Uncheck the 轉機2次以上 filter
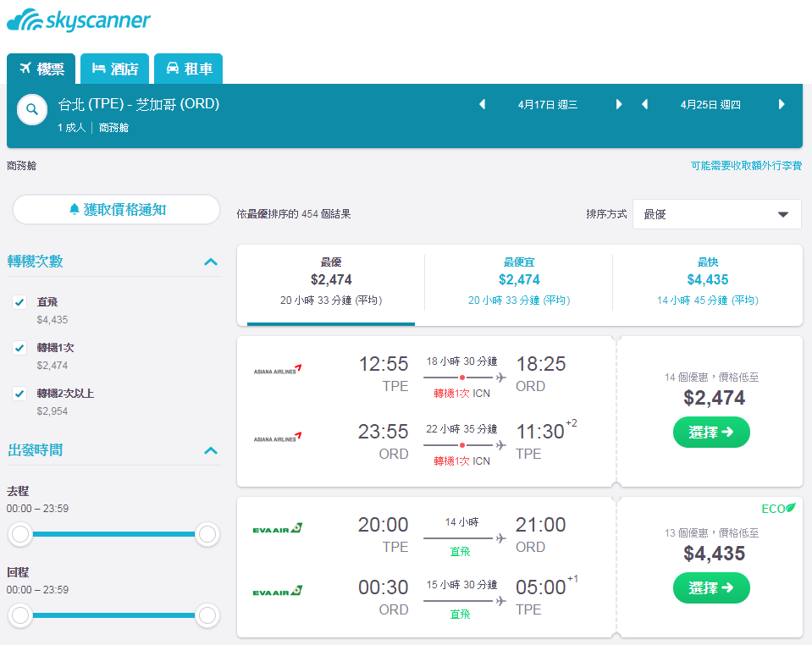812x645 pixels. click(x=19, y=394)
